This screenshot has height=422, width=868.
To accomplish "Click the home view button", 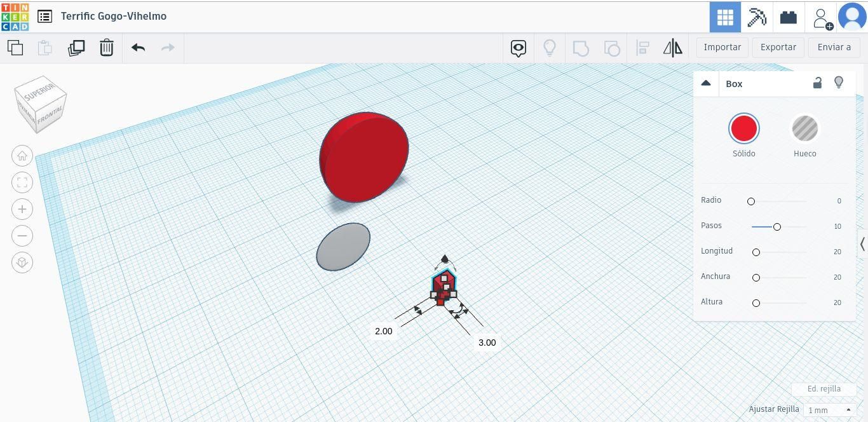I will tap(22, 156).
